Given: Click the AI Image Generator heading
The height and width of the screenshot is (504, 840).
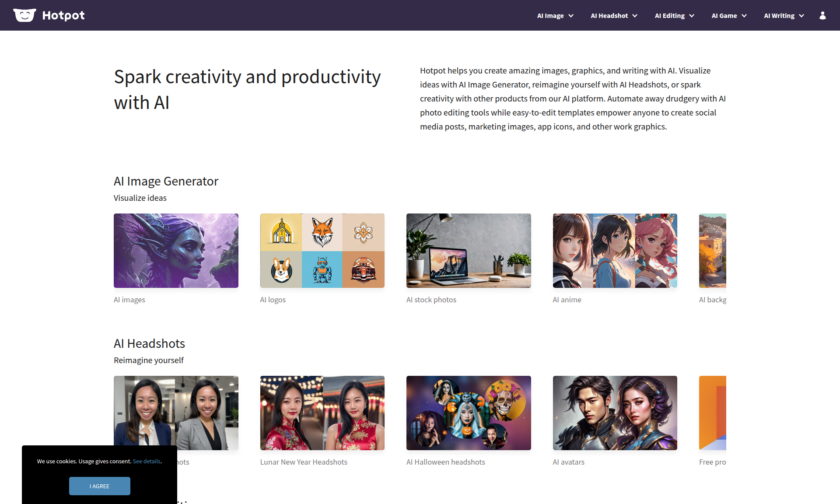Looking at the screenshot, I should [166, 181].
